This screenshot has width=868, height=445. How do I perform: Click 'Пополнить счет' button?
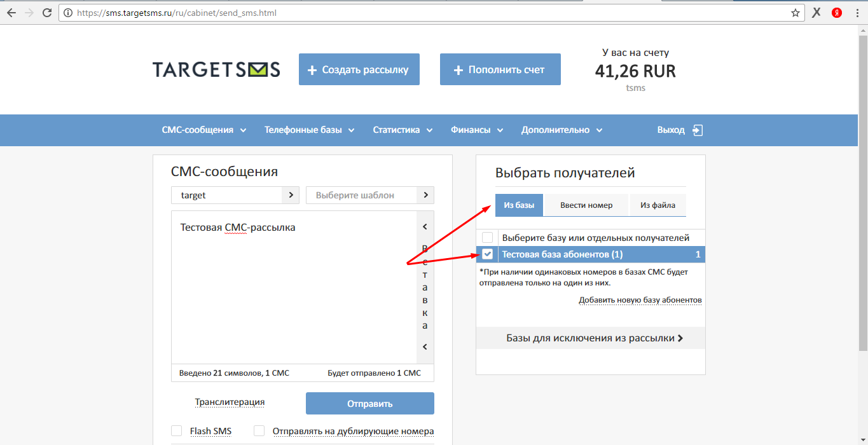500,69
